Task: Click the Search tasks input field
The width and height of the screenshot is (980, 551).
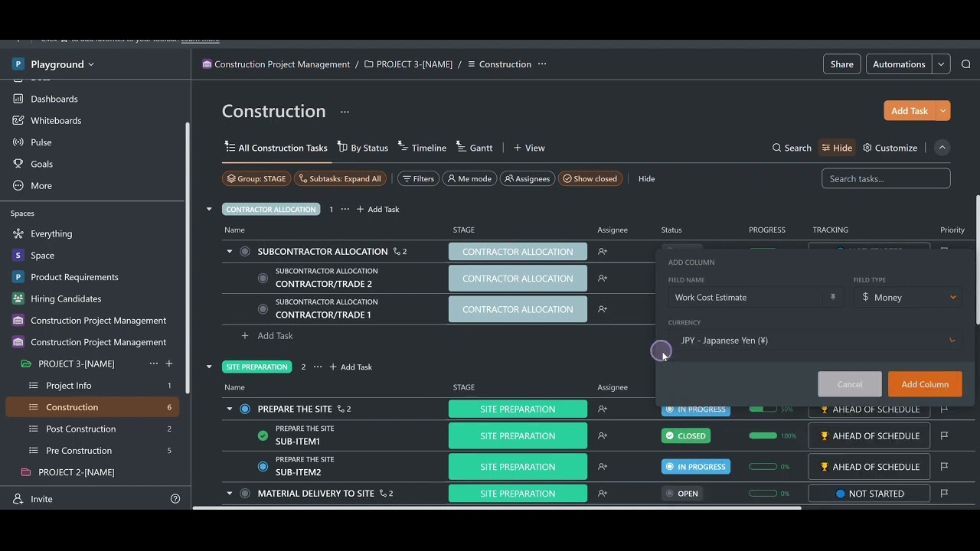Action: coord(886,178)
